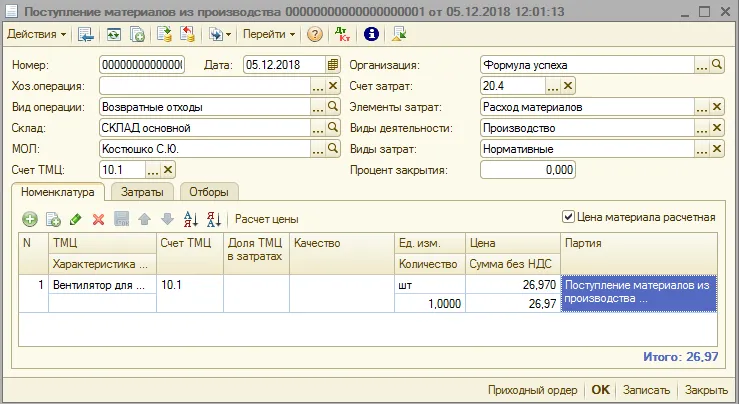Viewport: 739px width, 404px height.
Task: Click the Цена cell 26,970
Action: pos(513,285)
